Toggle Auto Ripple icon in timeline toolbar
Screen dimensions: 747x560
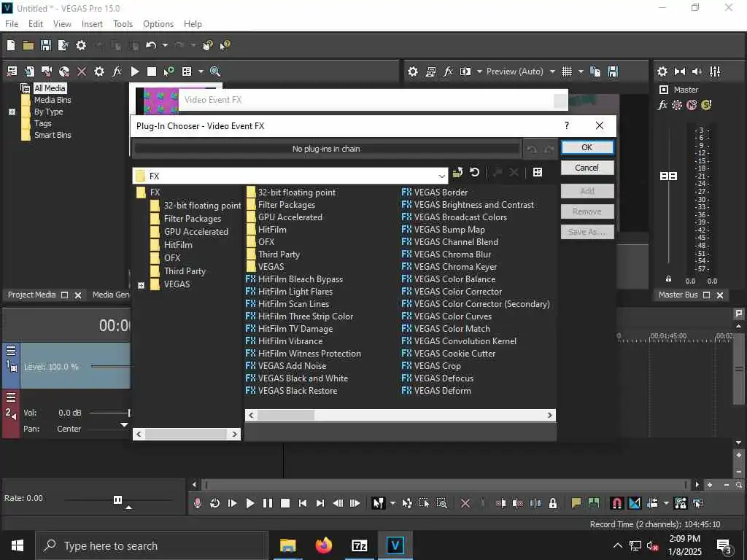coord(652,503)
